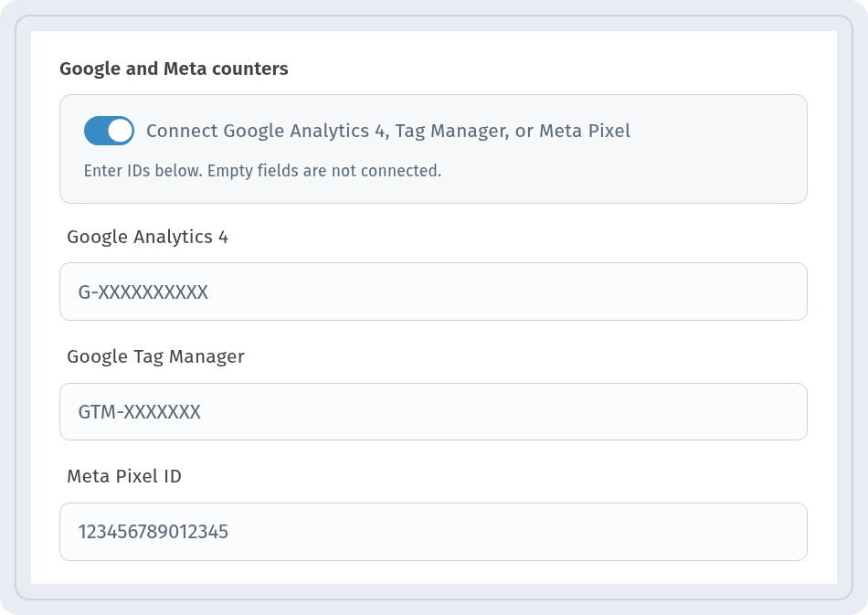
Task: Select the Meta Pixel ID input field
Action: 433,532
